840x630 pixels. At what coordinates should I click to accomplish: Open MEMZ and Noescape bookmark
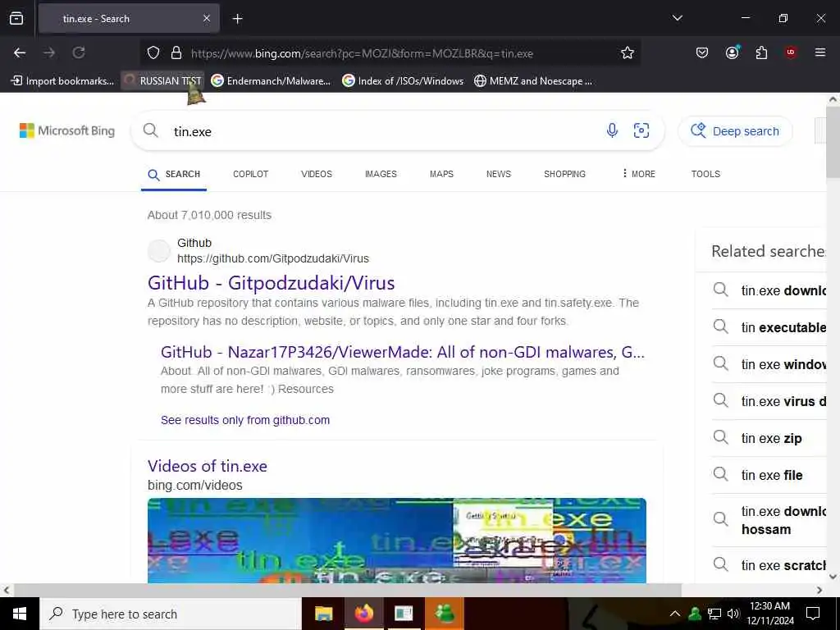point(533,81)
